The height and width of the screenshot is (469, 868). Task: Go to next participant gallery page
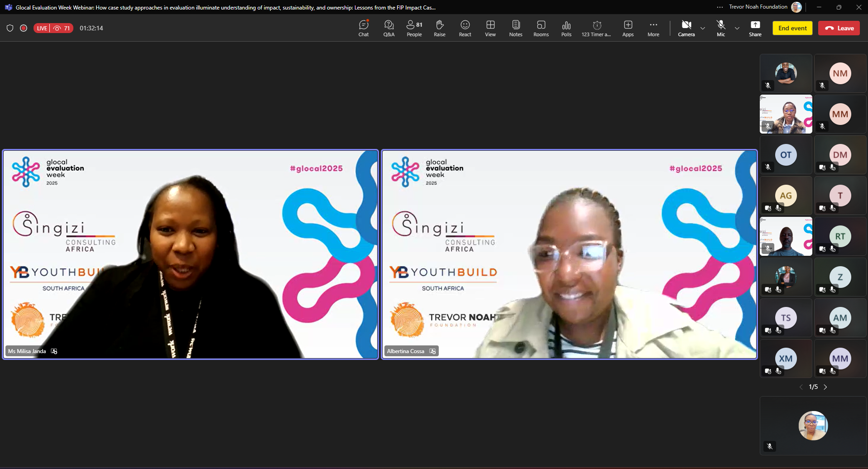click(825, 387)
